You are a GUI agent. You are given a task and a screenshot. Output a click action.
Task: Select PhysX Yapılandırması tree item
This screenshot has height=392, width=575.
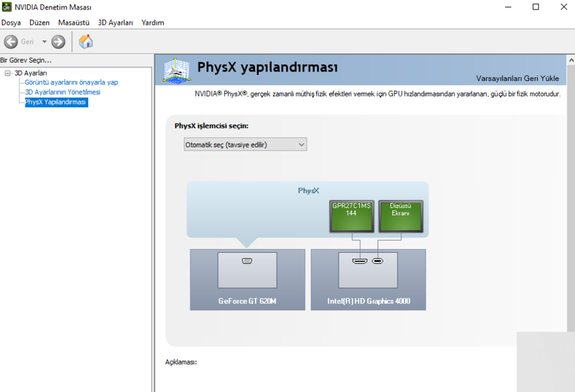(x=56, y=102)
